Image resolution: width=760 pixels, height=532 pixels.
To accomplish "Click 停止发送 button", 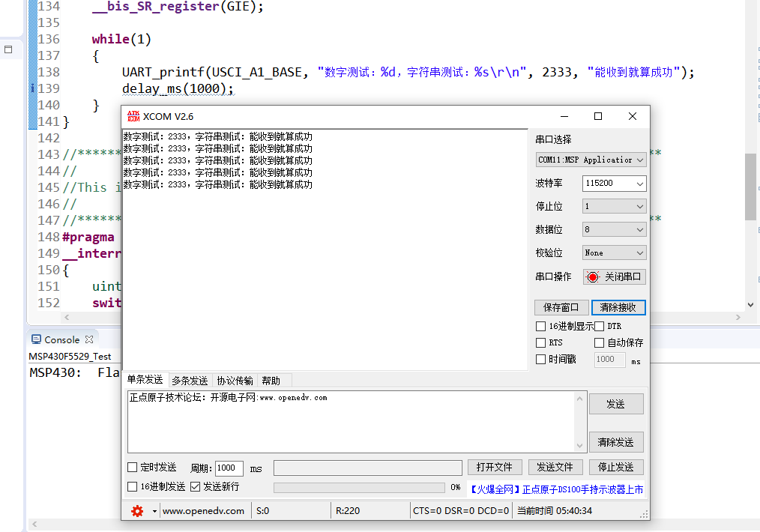I will coord(616,467).
